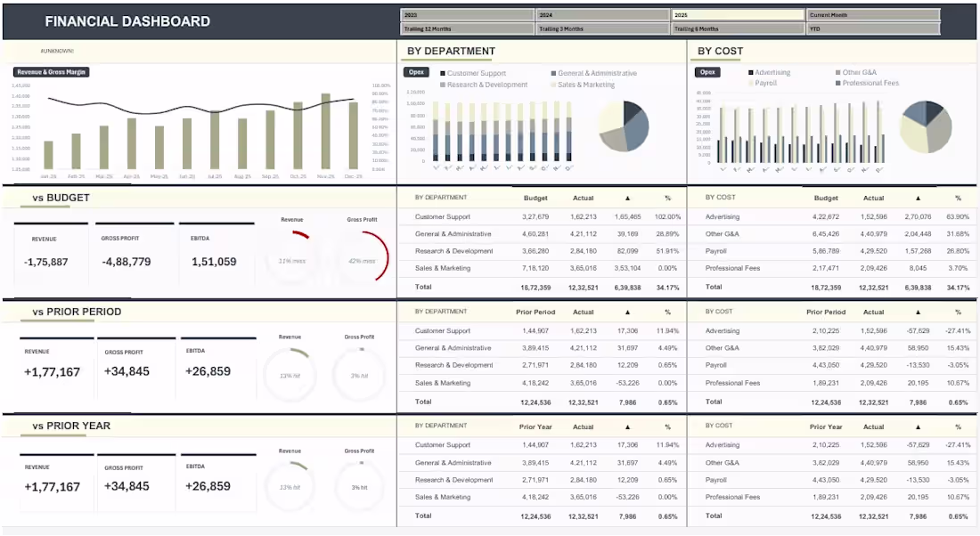Screen dimensions: 980x536
Task: Switch to the 2023 period tab
Action: click(x=466, y=14)
